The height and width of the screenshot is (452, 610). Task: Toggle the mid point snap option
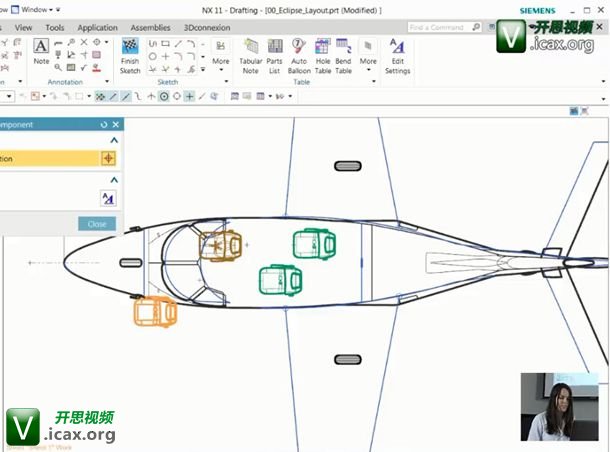pos(126,96)
